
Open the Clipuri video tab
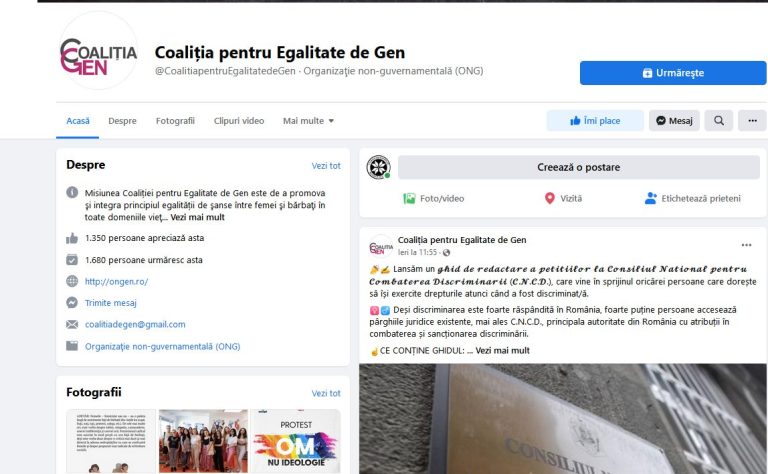coord(239,120)
